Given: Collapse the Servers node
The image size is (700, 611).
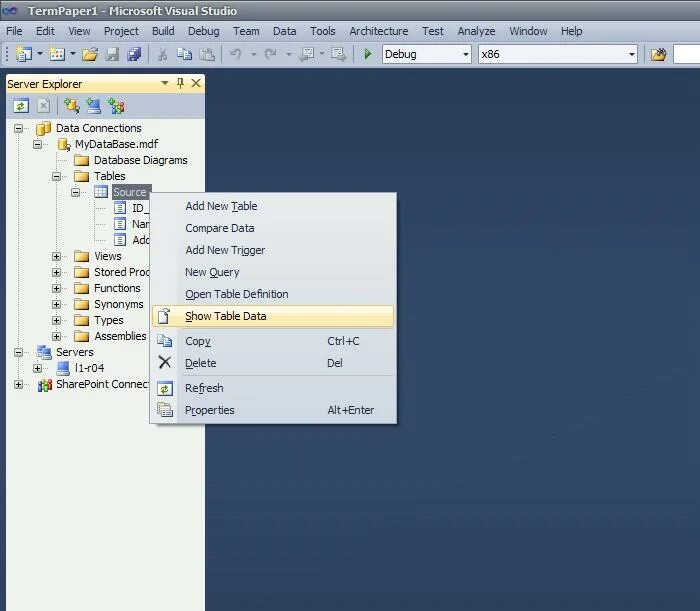Looking at the screenshot, I should point(18,352).
